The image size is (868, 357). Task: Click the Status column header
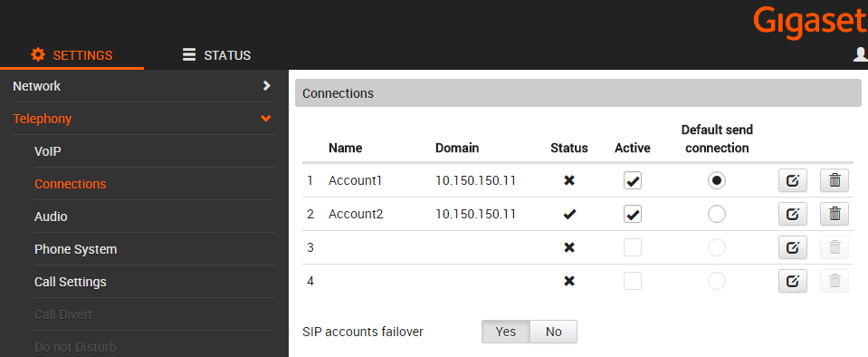[x=569, y=148]
